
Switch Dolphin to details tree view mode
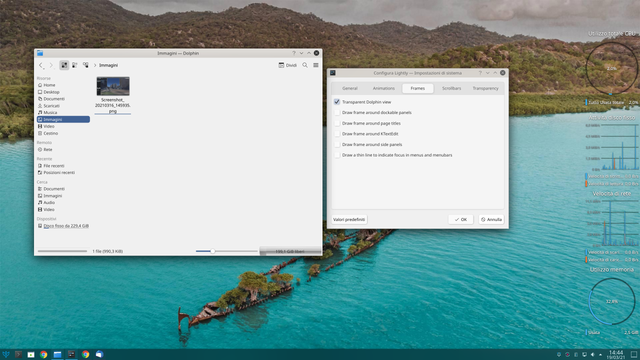[x=85, y=65]
